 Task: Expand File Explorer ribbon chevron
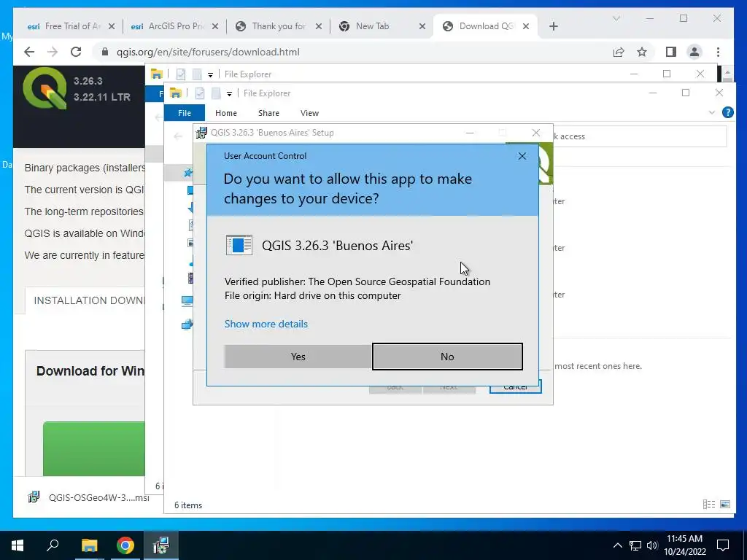(712, 112)
